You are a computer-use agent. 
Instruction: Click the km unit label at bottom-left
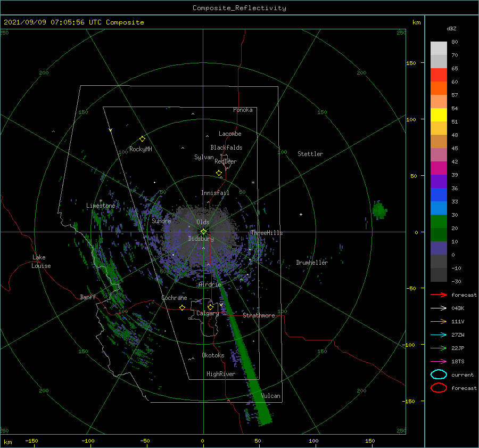pyautogui.click(x=8, y=442)
